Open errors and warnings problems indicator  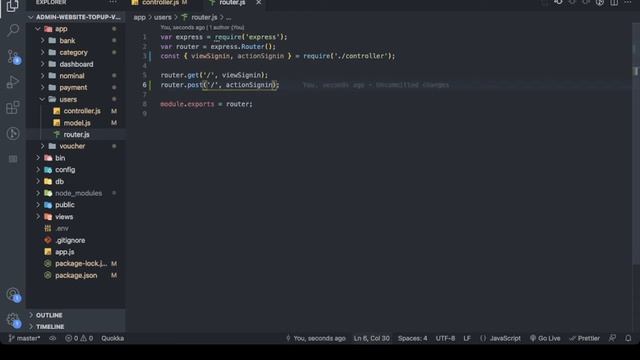click(79, 338)
